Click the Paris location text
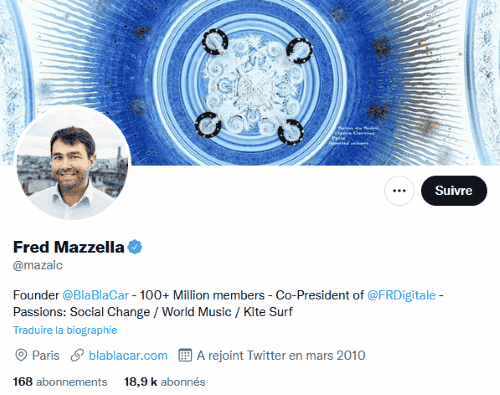 coord(46,355)
